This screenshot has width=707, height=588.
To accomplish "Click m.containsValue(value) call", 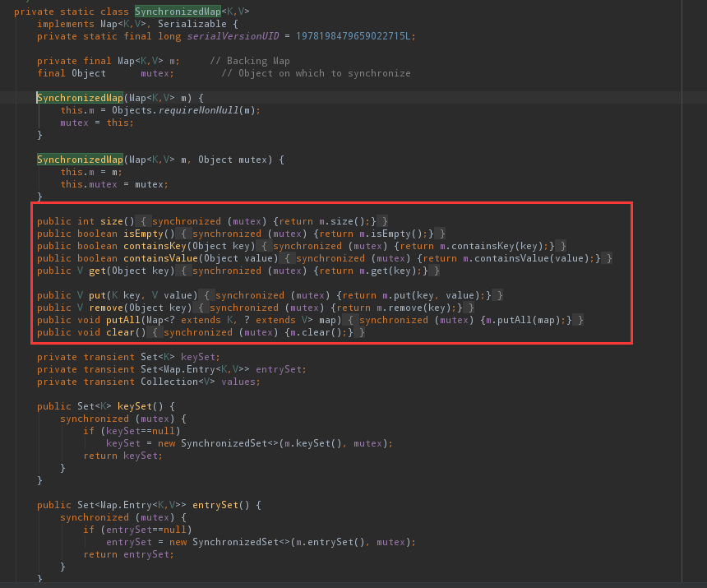I will tap(526, 258).
